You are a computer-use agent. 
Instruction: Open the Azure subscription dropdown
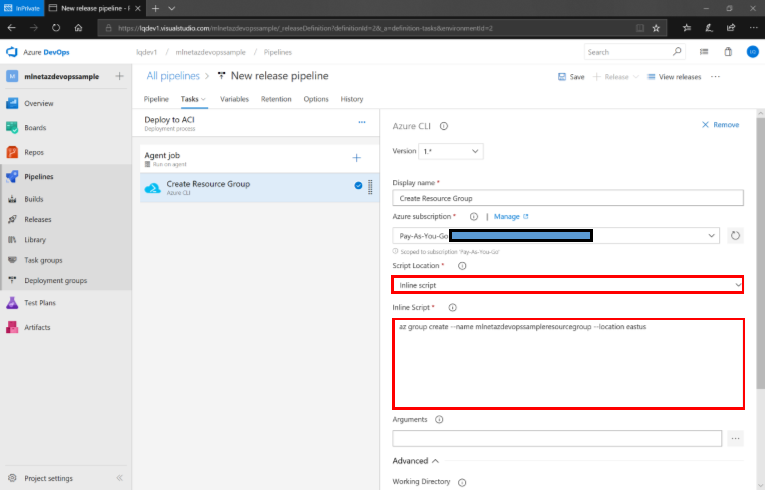tap(555, 235)
